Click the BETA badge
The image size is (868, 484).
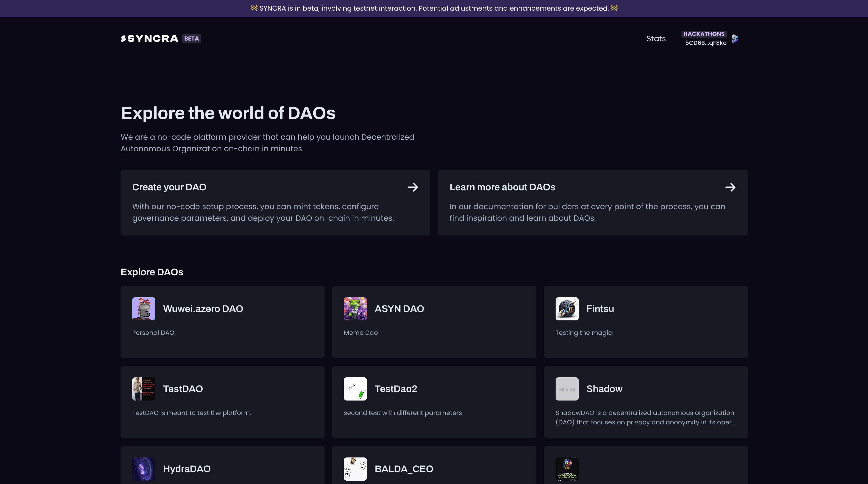pyautogui.click(x=191, y=38)
